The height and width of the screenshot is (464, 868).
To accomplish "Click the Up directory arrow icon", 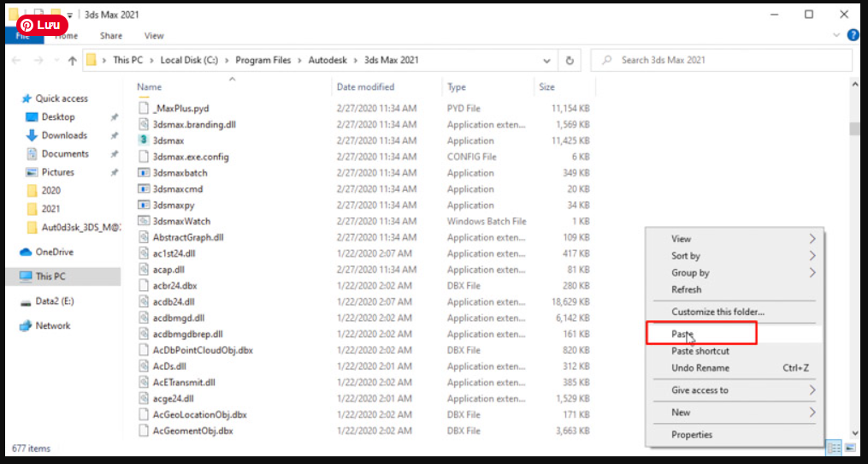I will 73,61.
